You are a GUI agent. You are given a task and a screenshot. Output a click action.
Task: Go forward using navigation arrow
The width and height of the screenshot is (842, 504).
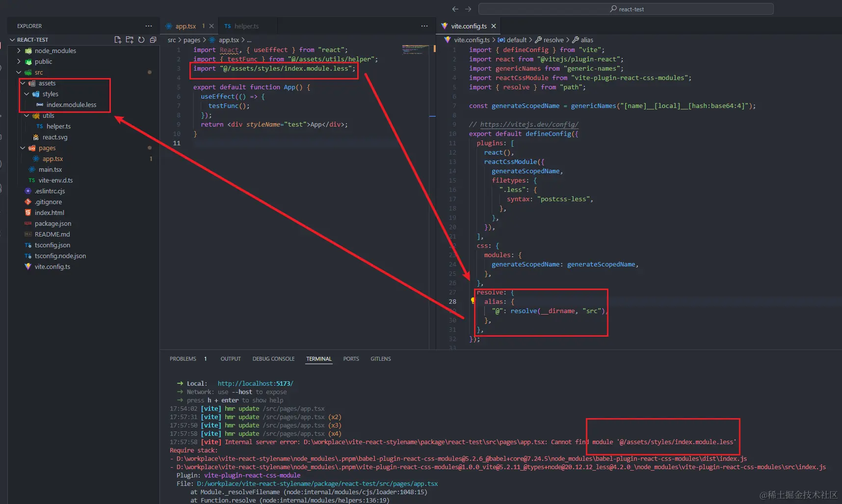(468, 9)
